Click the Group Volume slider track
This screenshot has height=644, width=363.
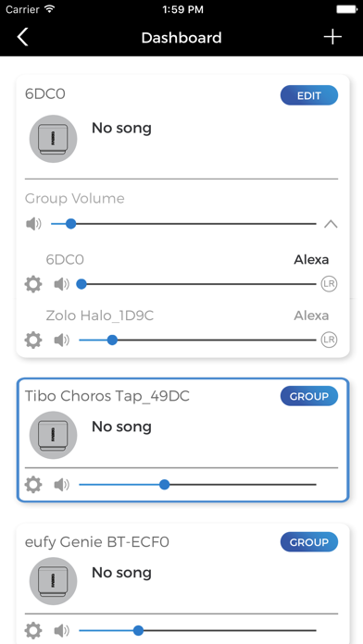coord(183,224)
